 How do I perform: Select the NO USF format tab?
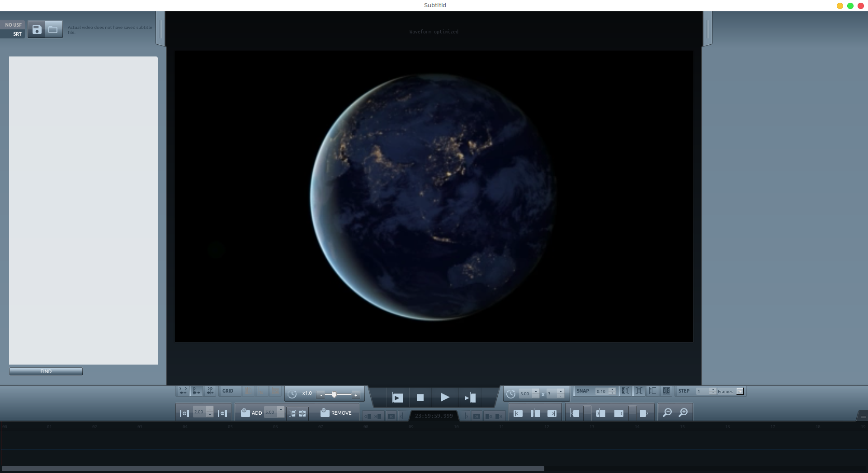pos(13,25)
